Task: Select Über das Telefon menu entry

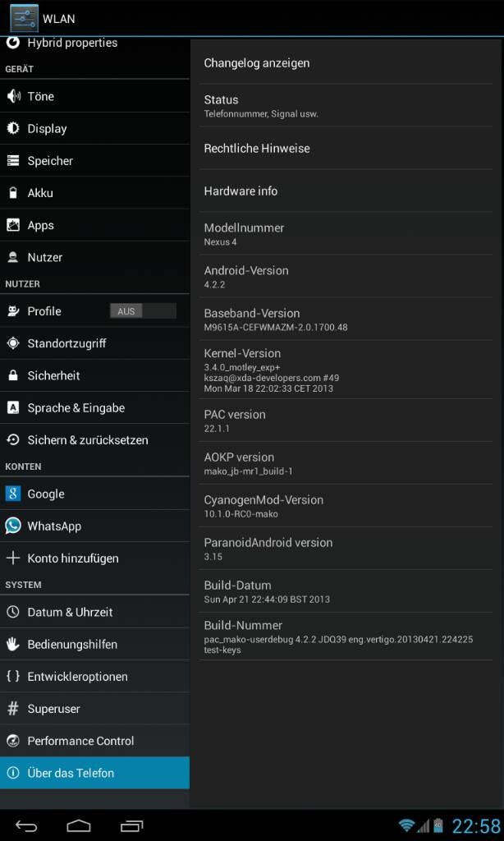Action: (95, 773)
